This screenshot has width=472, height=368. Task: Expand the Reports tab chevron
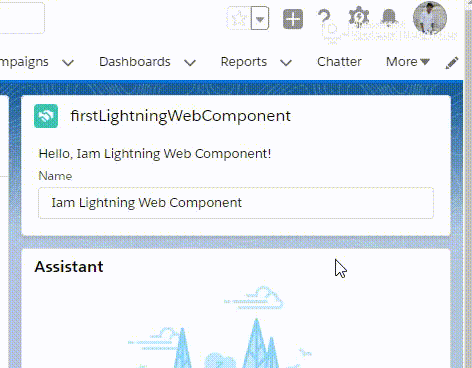coord(286,63)
